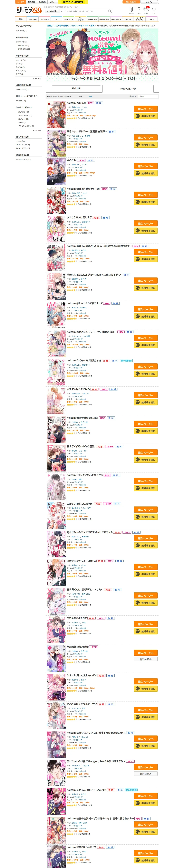Click the search magnifier icon
Screen dimensions: 174x868
pyautogui.click(x=109, y=11)
